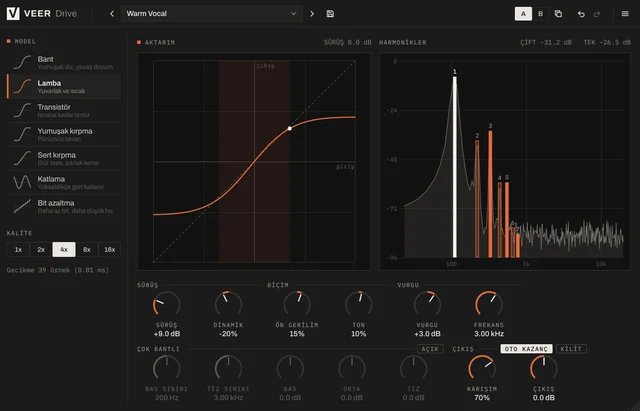Click the BAS SINIRI knob
640x411 pixels.
coord(167,369)
